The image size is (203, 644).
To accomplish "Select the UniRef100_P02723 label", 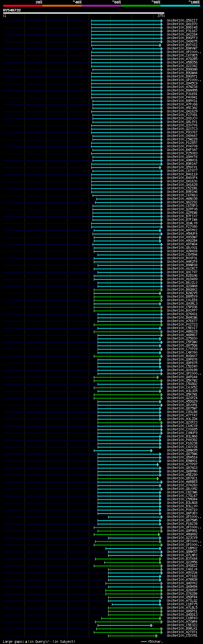I will click(x=182, y=324).
